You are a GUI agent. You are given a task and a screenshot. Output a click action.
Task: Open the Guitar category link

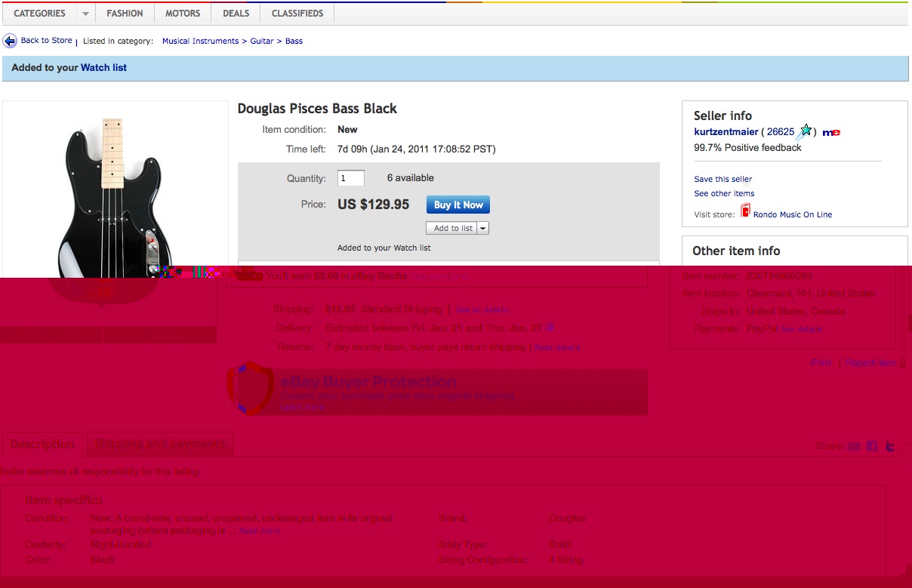point(262,41)
